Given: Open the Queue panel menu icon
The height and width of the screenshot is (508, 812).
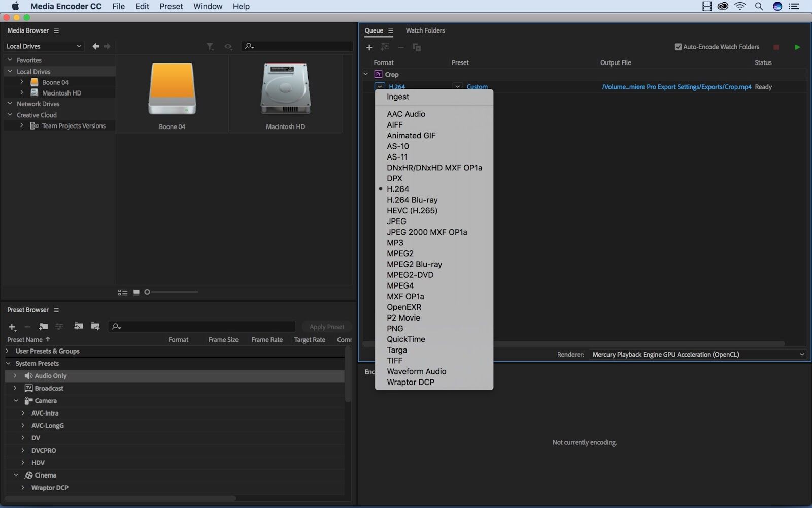Looking at the screenshot, I should (391, 30).
